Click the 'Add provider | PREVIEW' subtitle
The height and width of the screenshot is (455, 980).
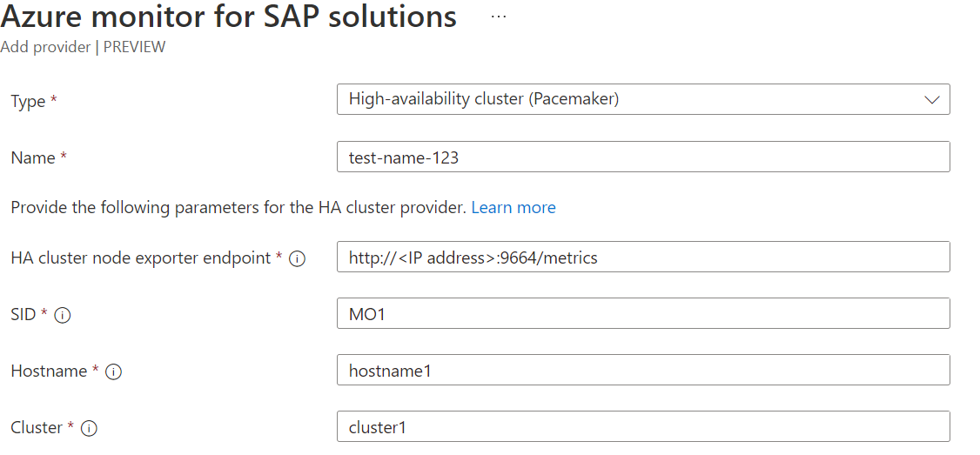tap(84, 48)
